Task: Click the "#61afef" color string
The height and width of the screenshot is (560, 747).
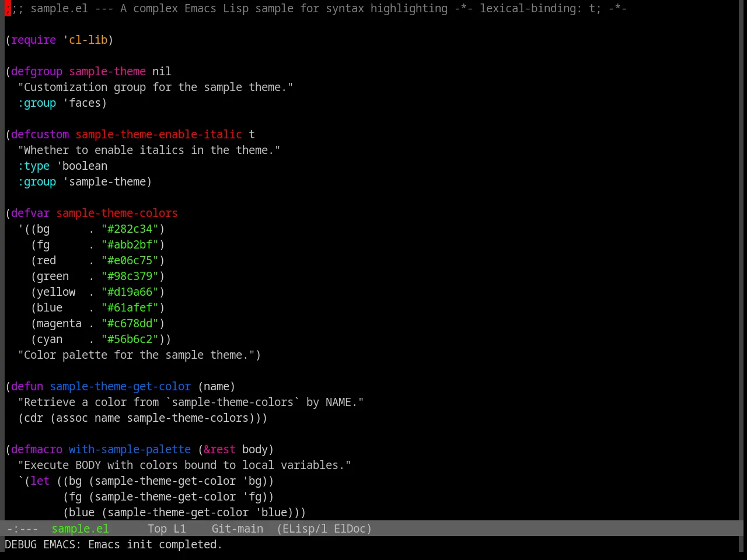Action: tap(130, 307)
